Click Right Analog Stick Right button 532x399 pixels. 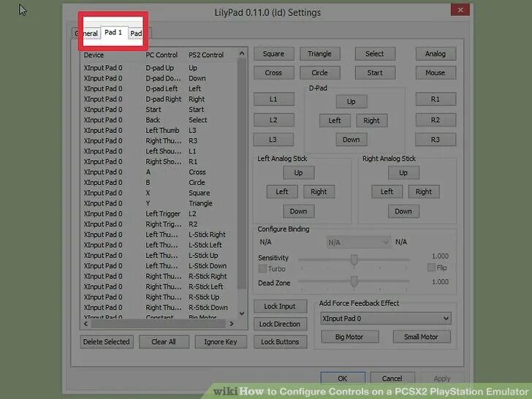(424, 192)
